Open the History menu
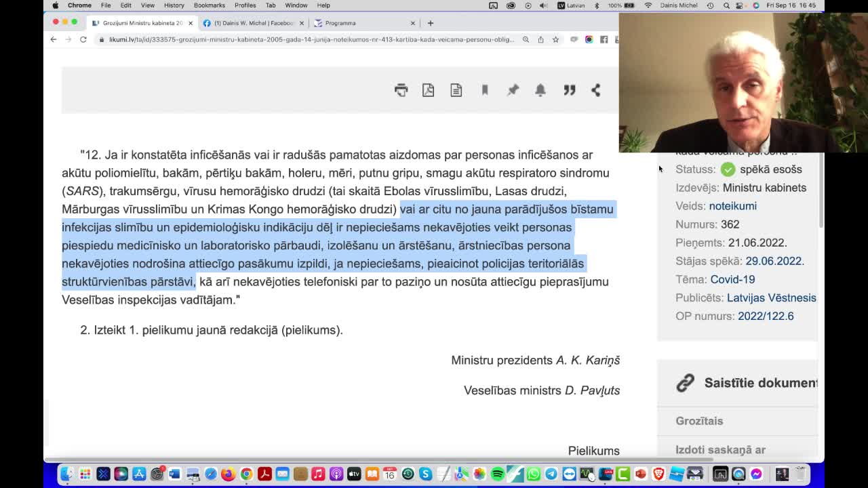Image resolution: width=868 pixels, height=488 pixels. click(x=174, y=5)
